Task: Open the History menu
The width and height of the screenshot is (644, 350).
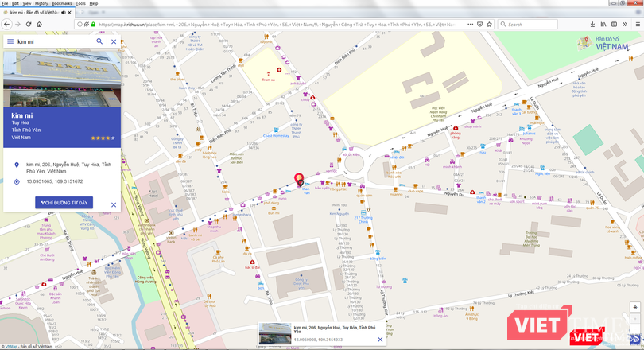Action: click(41, 3)
